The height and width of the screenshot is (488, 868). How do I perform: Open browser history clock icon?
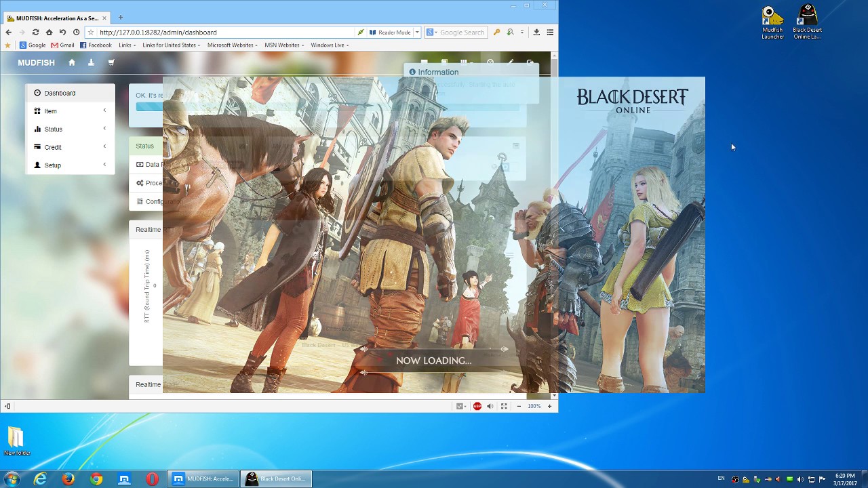[x=76, y=32]
